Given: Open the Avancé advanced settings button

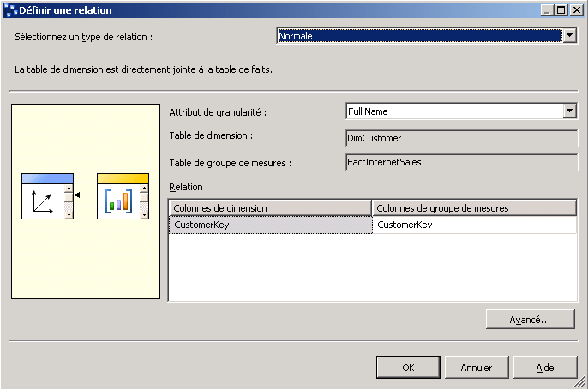Looking at the screenshot, I should (x=531, y=320).
